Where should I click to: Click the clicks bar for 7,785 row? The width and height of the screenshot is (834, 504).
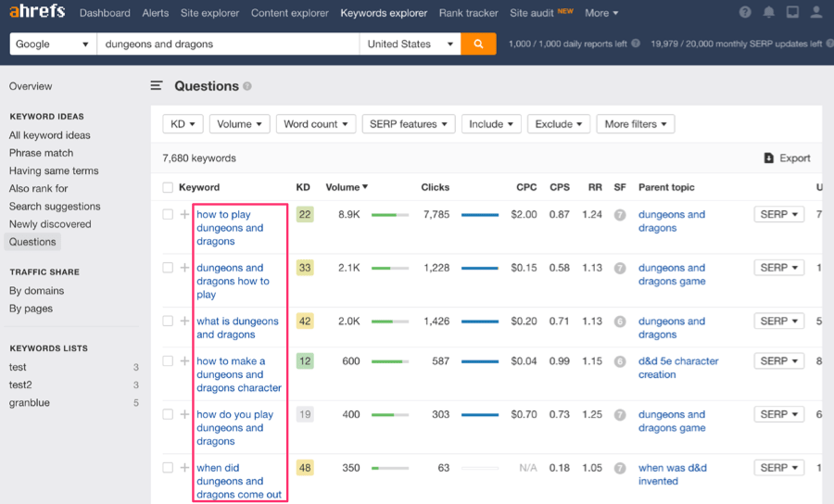480,215
